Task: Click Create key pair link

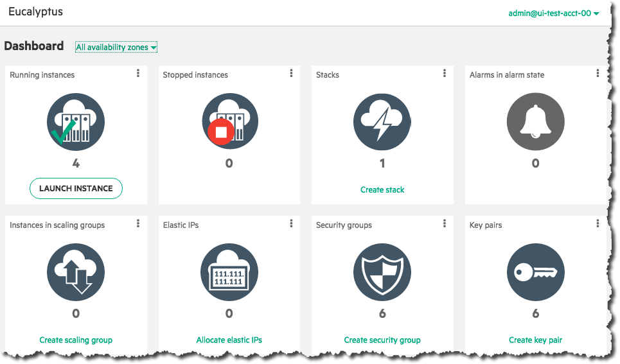Action: coord(535,340)
